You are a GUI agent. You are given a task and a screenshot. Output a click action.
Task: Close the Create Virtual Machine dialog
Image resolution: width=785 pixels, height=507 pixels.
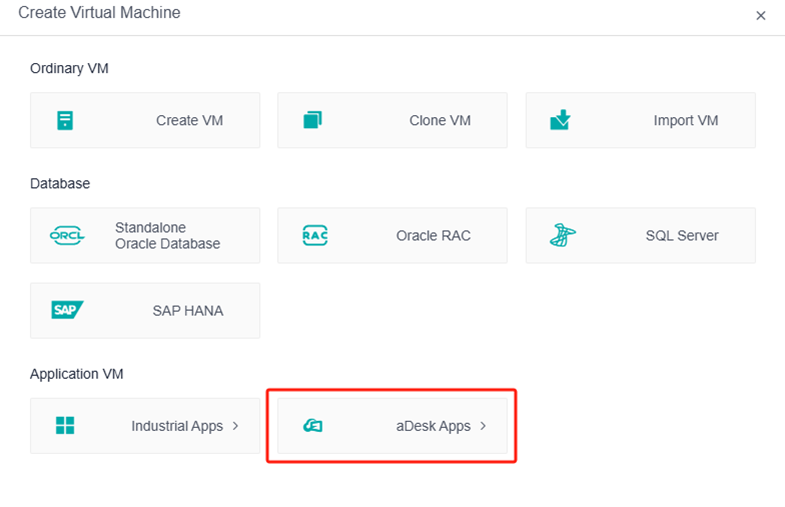tap(760, 16)
